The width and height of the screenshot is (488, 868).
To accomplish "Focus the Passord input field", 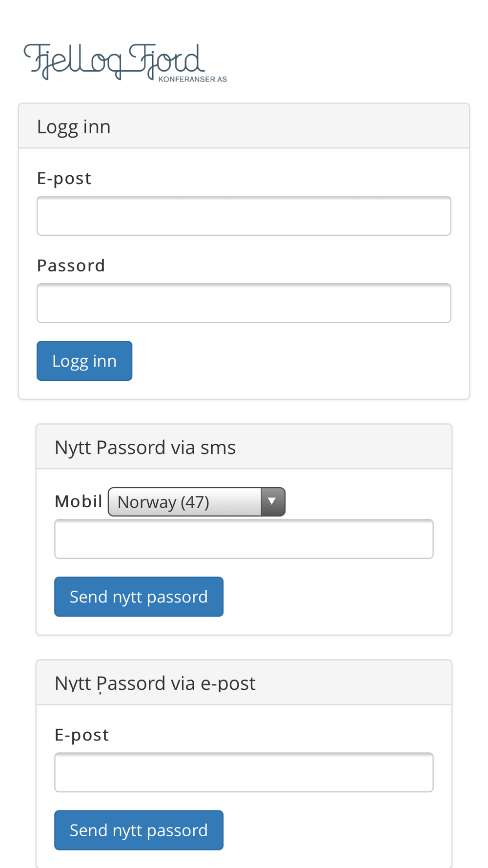I will coord(244,303).
